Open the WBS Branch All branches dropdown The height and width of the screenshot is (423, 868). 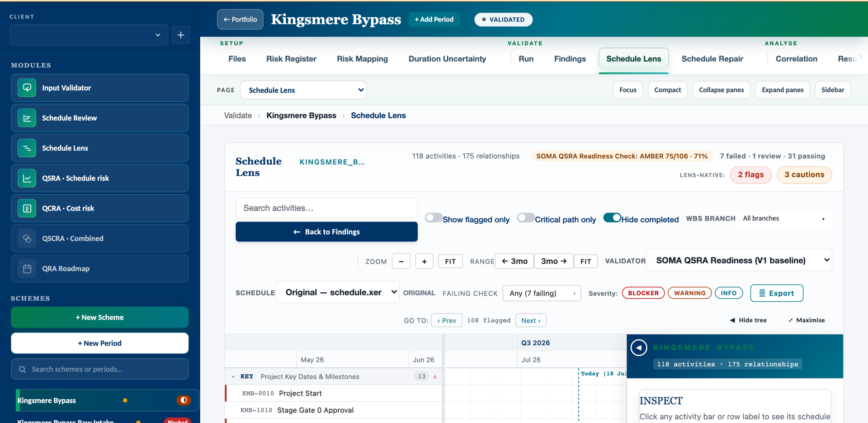tap(784, 218)
